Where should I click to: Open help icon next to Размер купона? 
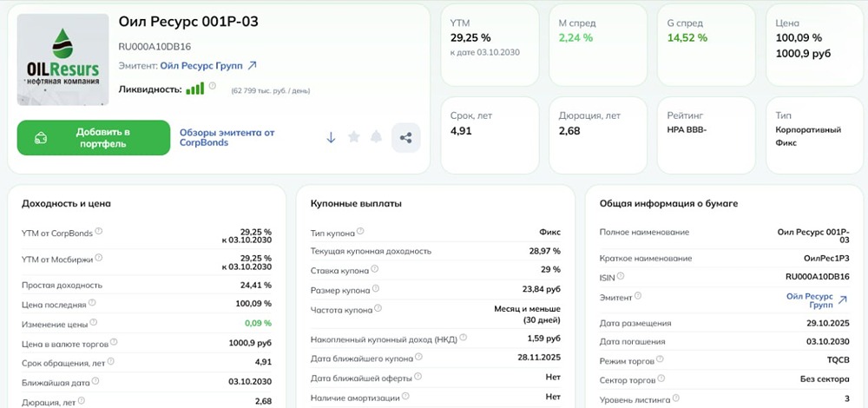[376, 288]
